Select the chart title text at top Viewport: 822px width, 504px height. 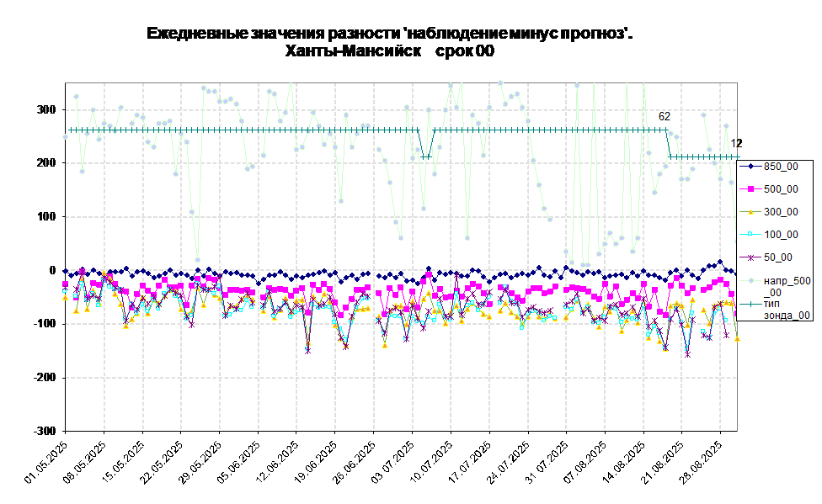pos(387,42)
